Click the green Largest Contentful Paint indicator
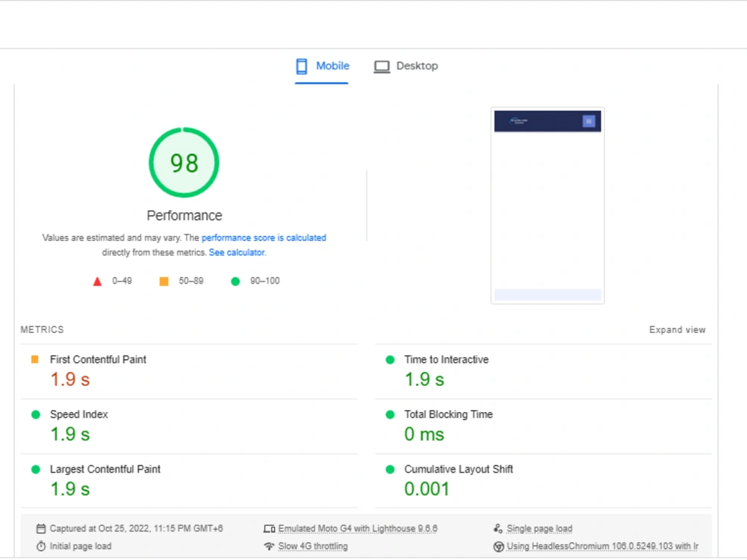 click(x=35, y=469)
